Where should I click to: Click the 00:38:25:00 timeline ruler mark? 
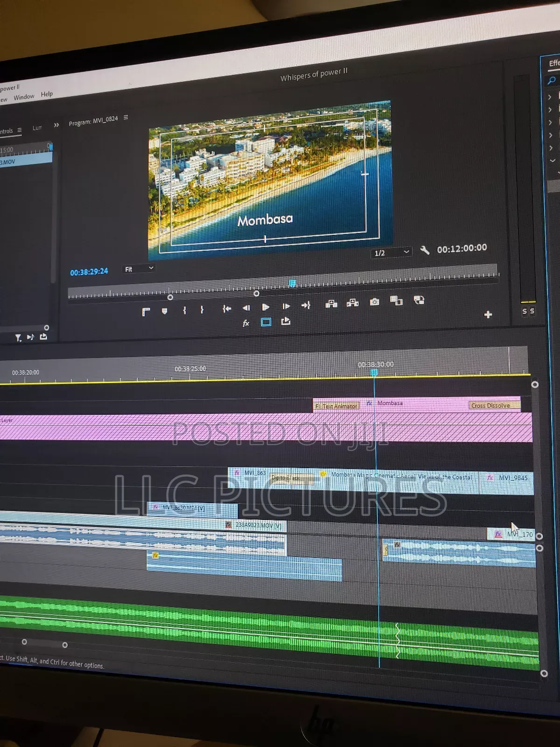pyautogui.click(x=190, y=369)
